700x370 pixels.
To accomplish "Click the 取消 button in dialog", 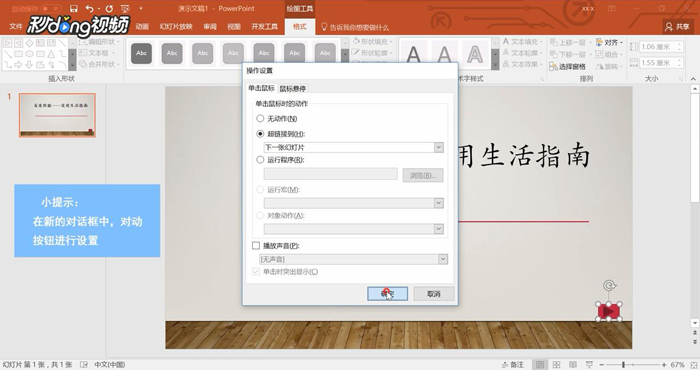I will 434,294.
